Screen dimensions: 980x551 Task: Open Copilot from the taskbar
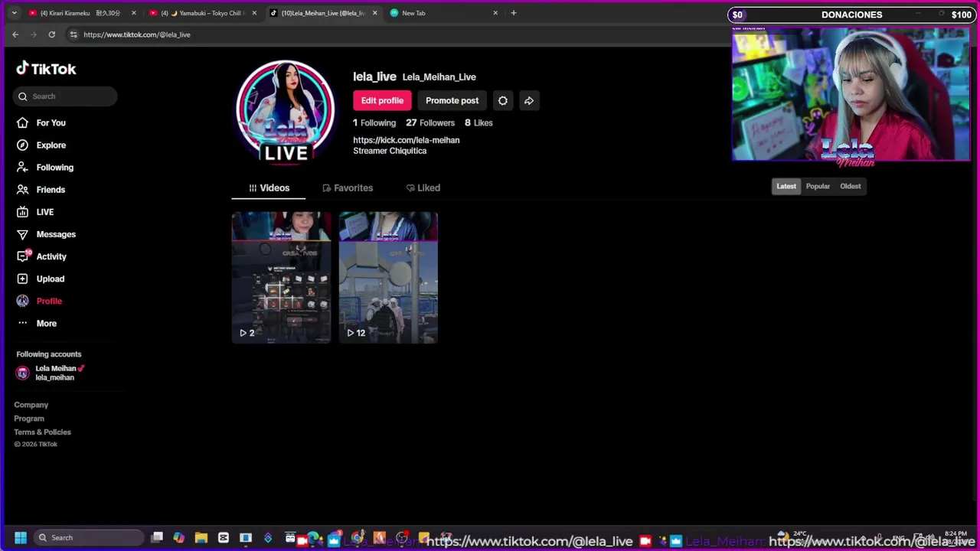[179, 538]
